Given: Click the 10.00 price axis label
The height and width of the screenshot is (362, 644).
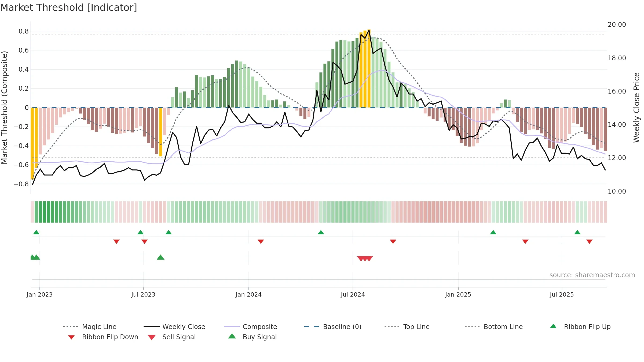Looking at the screenshot, I should click(617, 191).
